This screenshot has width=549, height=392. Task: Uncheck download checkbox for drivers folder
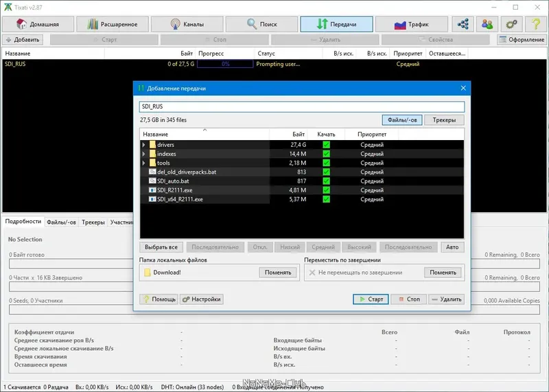click(x=327, y=145)
